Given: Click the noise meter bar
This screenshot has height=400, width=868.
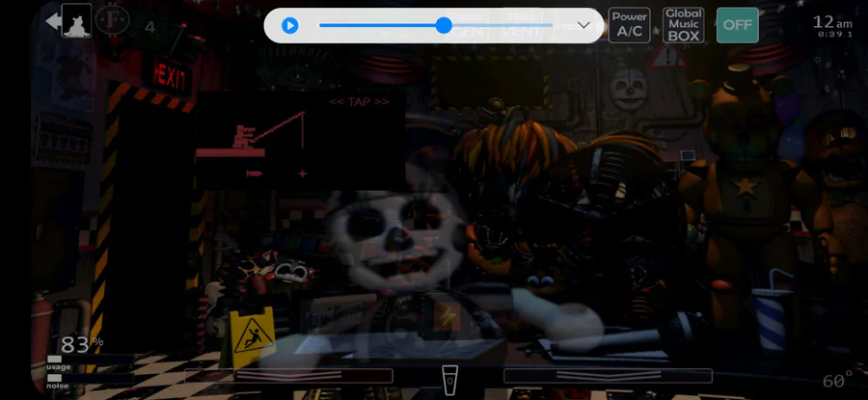Looking at the screenshot, I should (x=91, y=378).
